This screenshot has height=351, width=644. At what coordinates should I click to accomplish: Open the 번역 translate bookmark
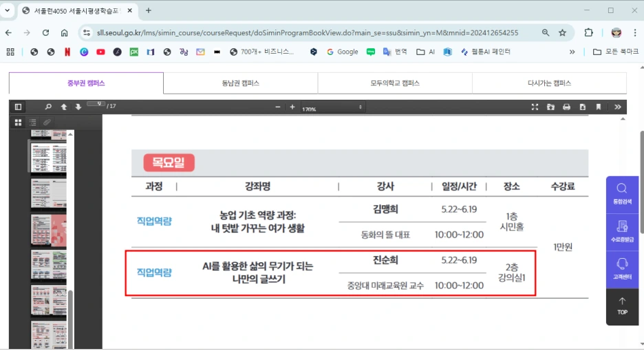(395, 52)
